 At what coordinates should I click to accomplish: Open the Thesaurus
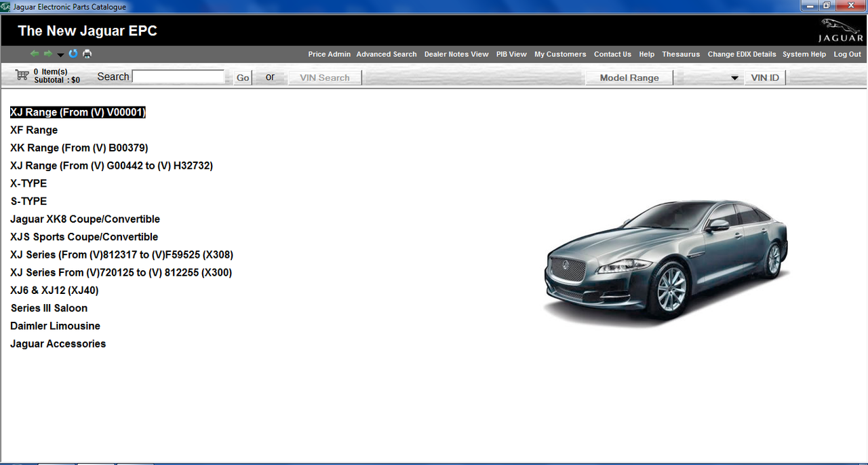coord(681,54)
